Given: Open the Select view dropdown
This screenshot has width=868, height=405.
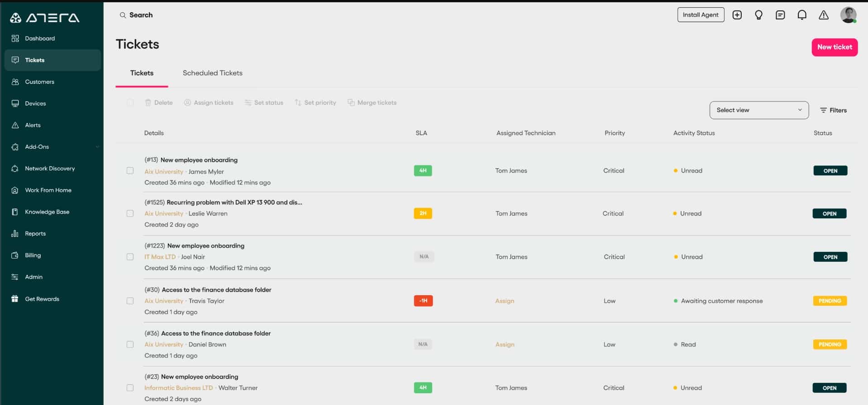Looking at the screenshot, I should pos(758,110).
